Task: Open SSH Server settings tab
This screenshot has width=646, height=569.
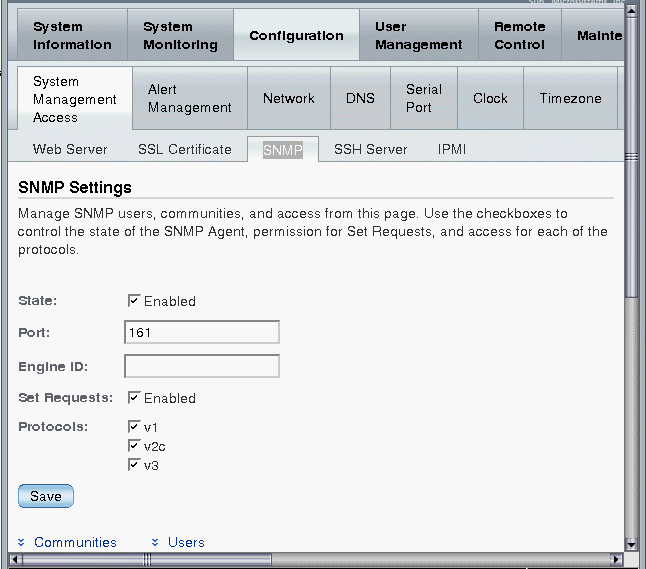Action: pos(370,149)
